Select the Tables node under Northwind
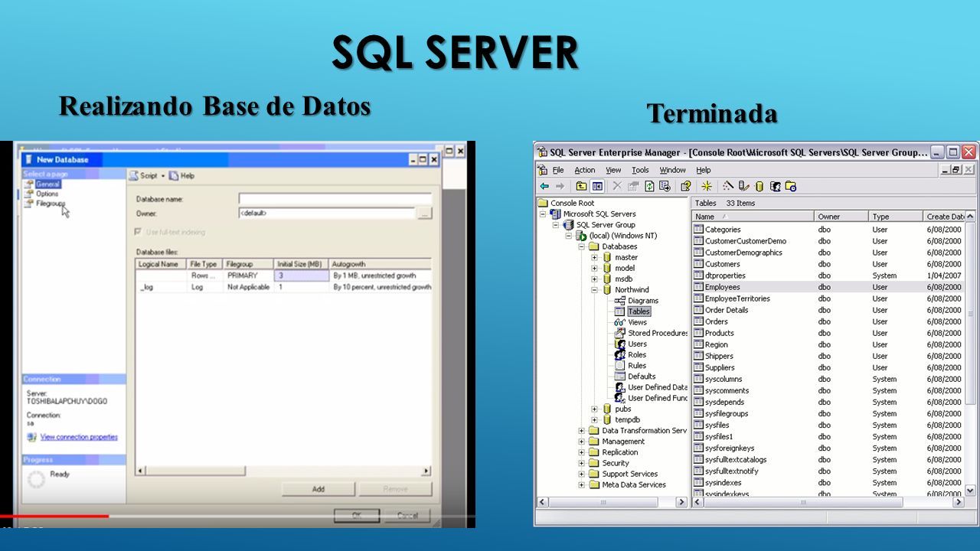 [639, 311]
